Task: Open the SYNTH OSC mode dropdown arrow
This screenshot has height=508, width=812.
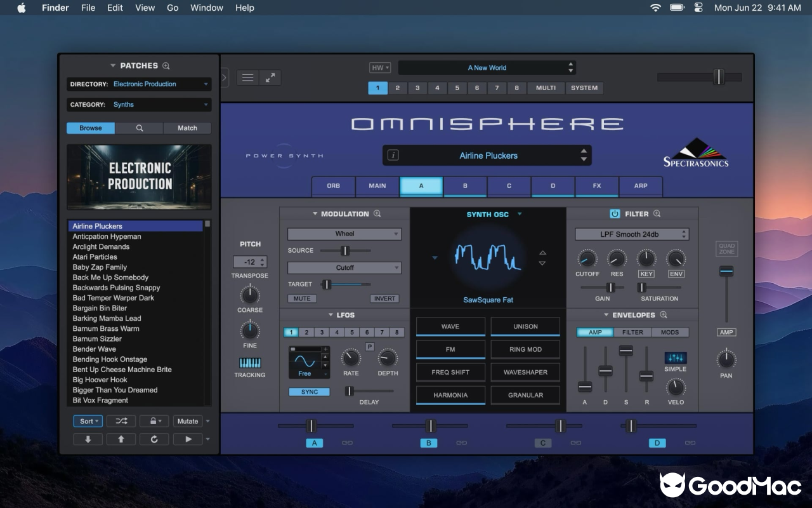Action: pos(520,214)
